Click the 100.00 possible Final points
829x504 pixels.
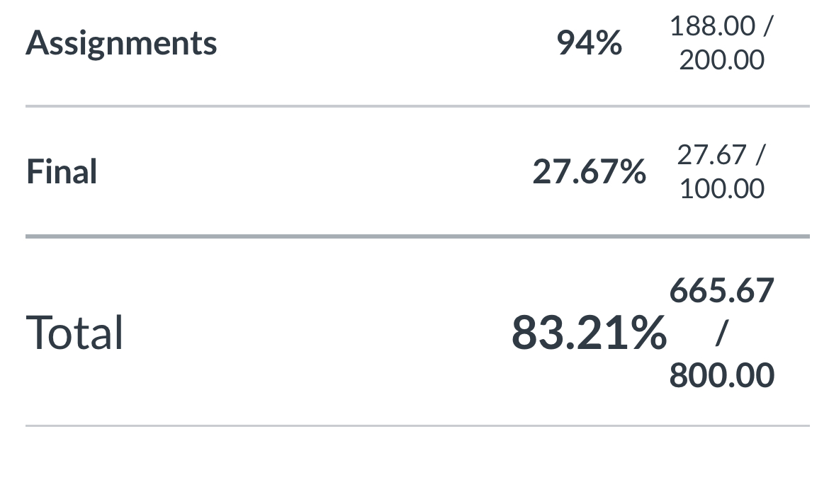click(x=722, y=188)
